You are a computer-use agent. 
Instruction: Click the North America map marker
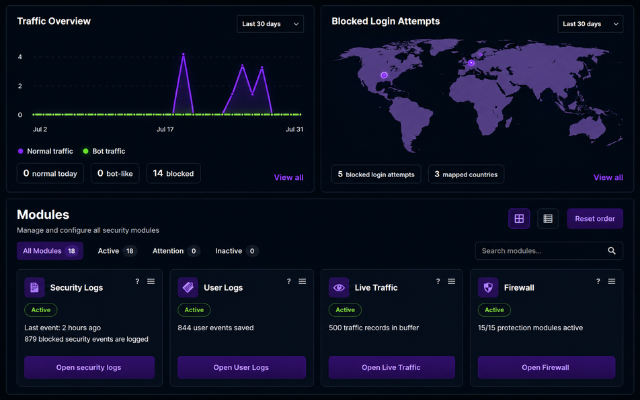point(384,75)
